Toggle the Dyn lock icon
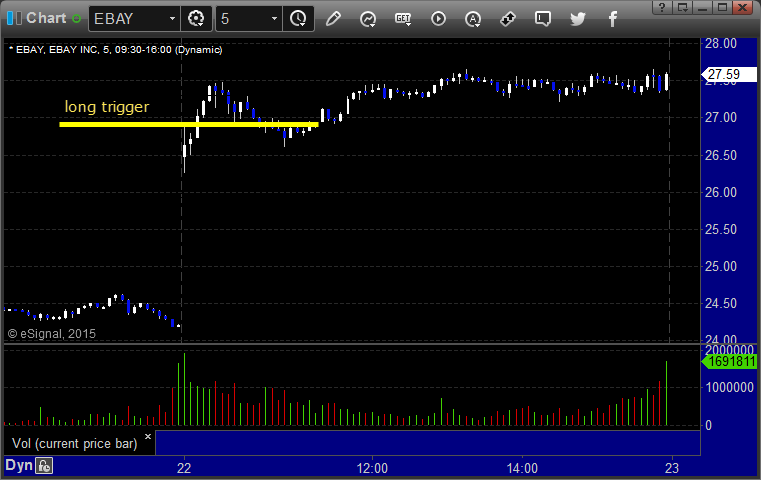This screenshot has height=480, width=761. pyautogui.click(x=44, y=466)
